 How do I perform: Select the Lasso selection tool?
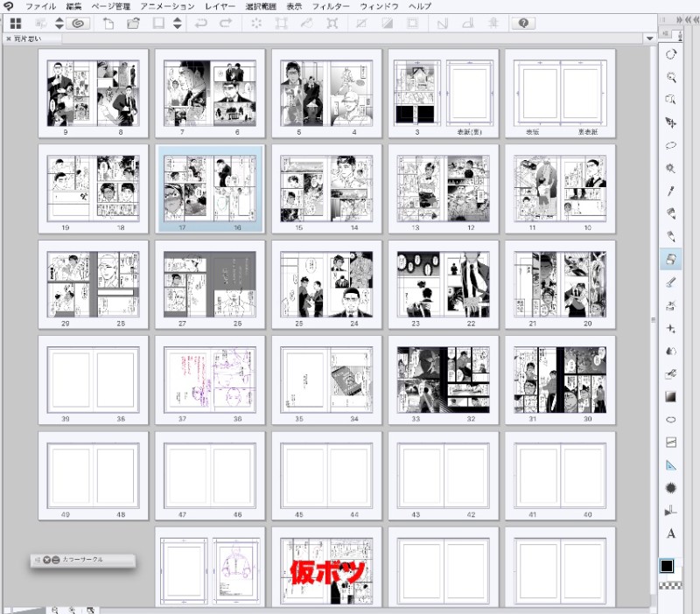670,145
